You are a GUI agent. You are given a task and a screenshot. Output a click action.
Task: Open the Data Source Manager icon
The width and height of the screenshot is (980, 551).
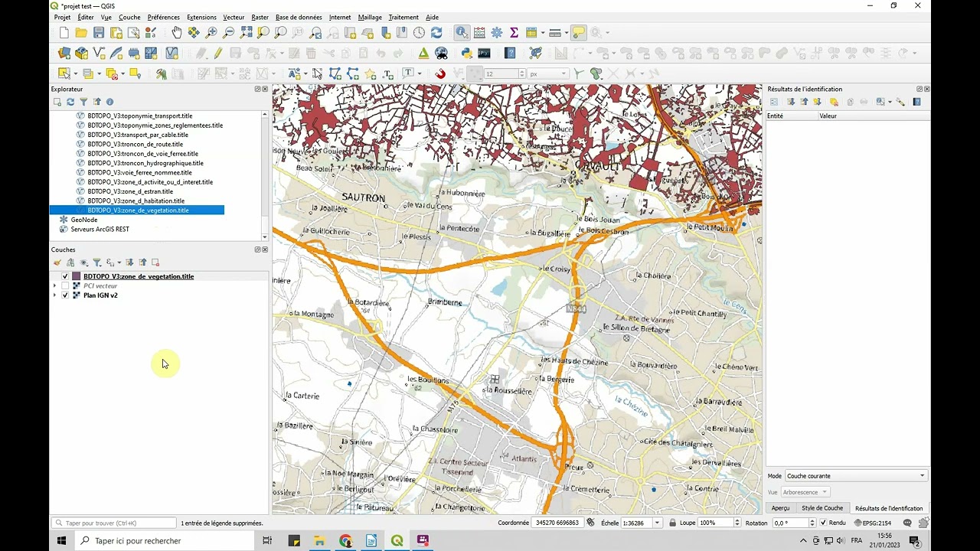64,54
